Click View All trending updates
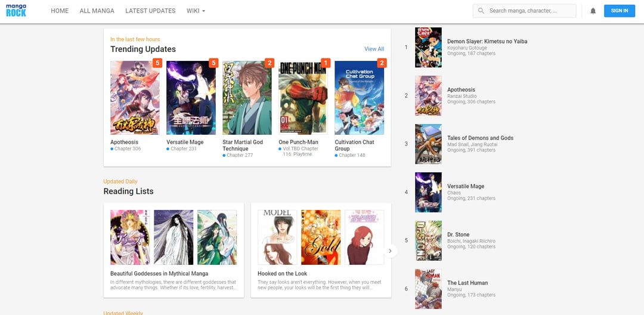The image size is (644, 315). click(x=374, y=49)
